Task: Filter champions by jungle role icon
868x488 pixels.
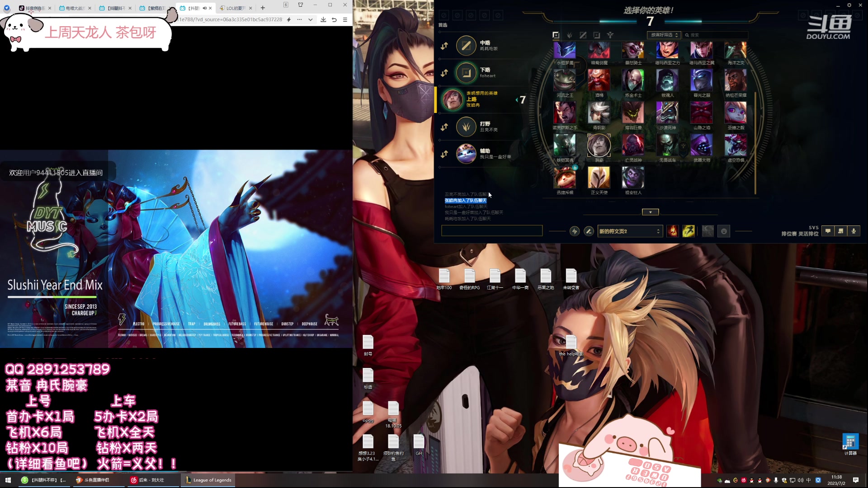Action: 570,35
